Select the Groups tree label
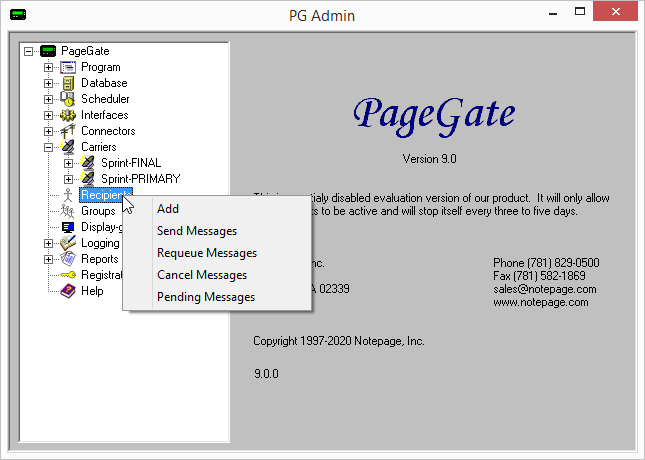The width and height of the screenshot is (645, 460). 98,211
